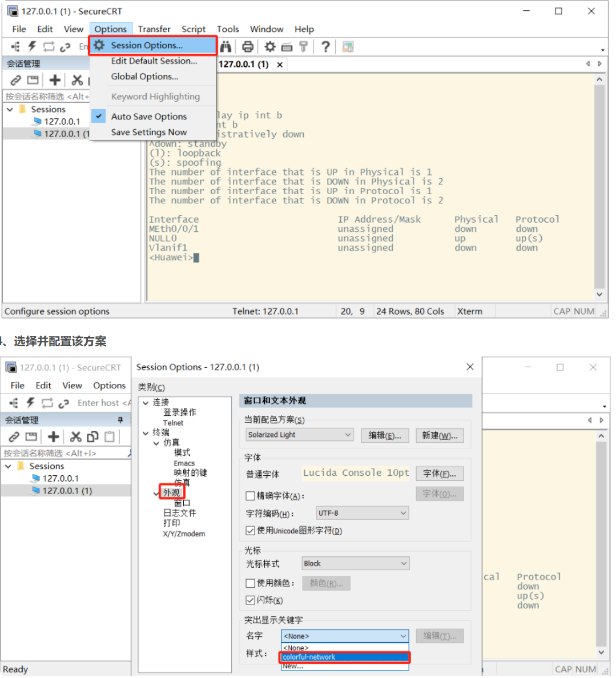
Task: Click the keyboard keymap editor icon
Action: [x=287, y=47]
